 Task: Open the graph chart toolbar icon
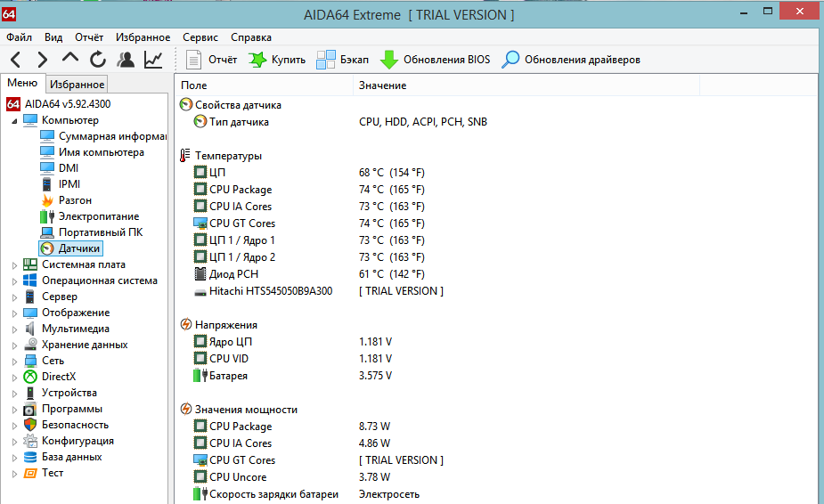pyautogui.click(x=153, y=60)
